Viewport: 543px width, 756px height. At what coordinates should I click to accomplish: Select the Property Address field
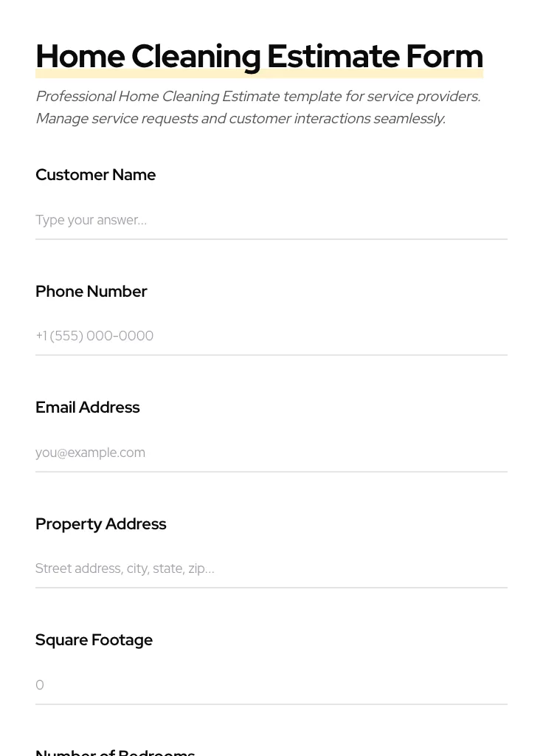click(271, 568)
